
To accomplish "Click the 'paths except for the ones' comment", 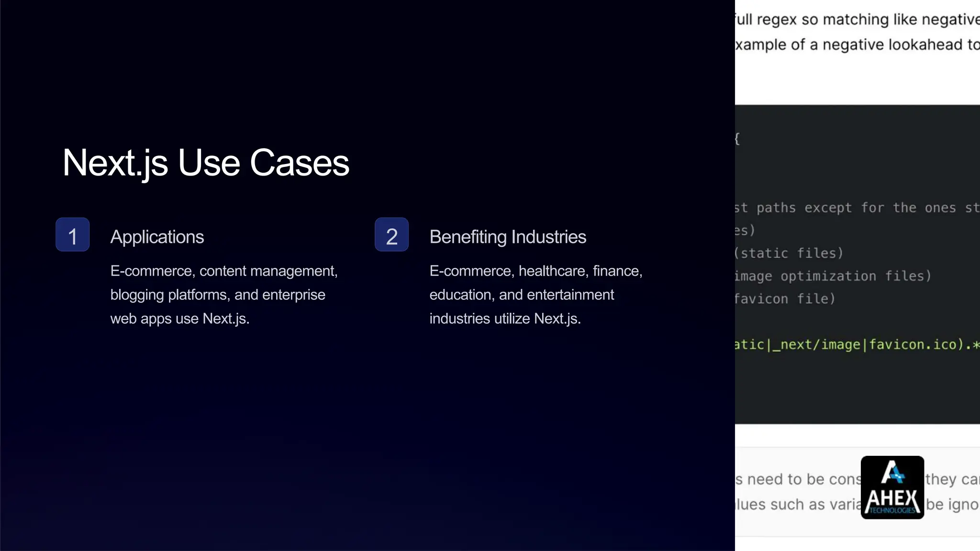I will [x=856, y=208].
